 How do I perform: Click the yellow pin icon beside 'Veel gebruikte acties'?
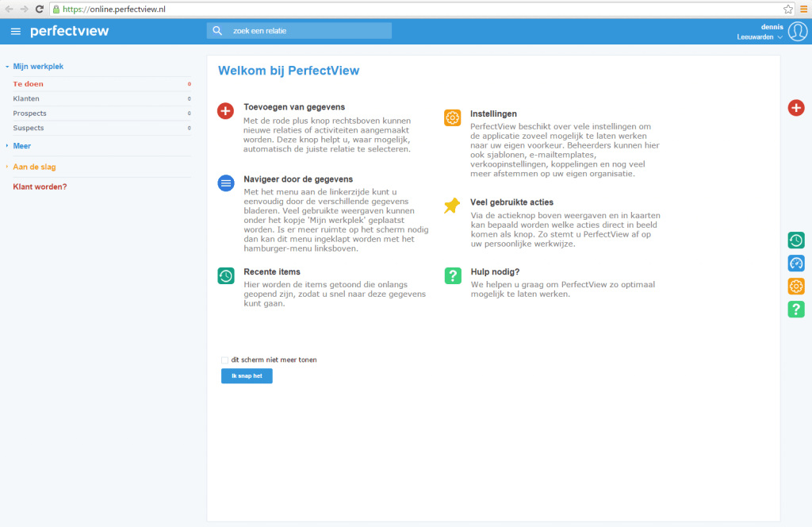click(x=451, y=206)
